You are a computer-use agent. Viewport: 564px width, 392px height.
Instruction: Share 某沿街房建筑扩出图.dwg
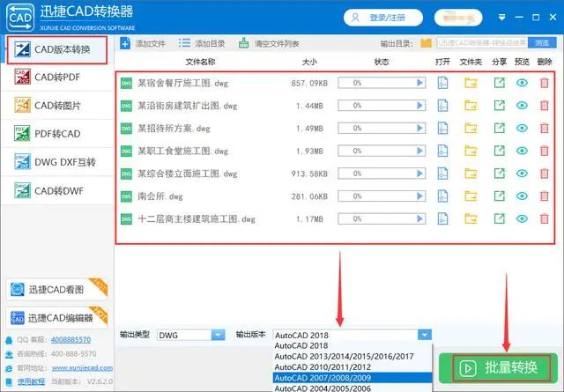tap(500, 106)
